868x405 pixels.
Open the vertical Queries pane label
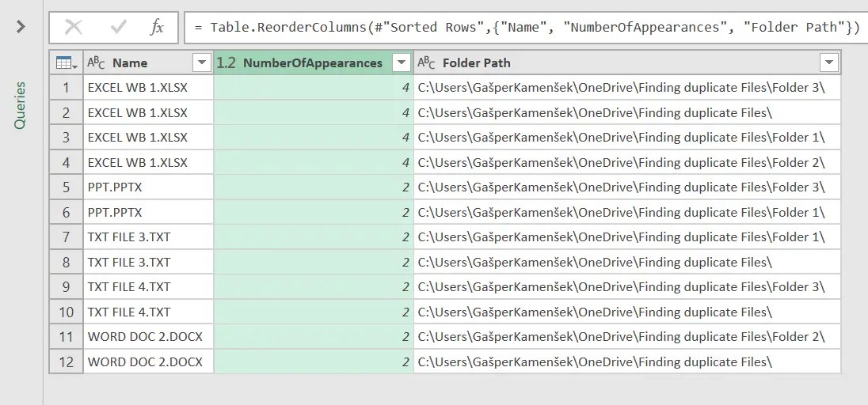point(21,105)
